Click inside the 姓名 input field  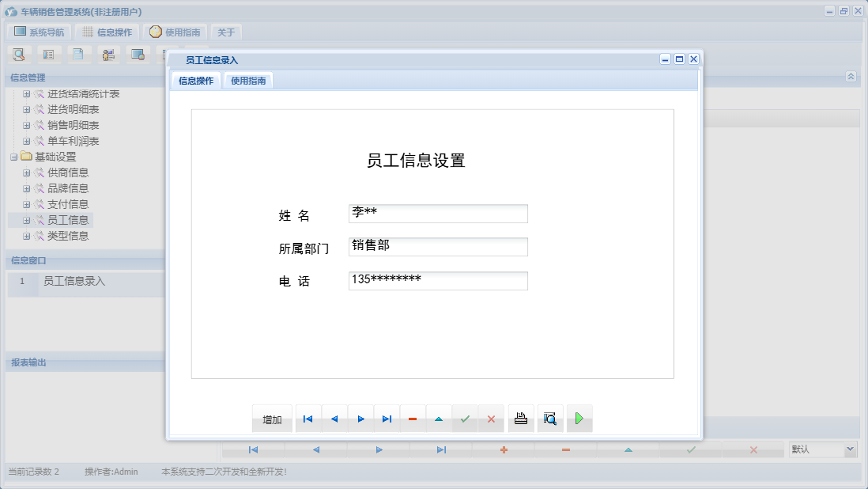[438, 213]
